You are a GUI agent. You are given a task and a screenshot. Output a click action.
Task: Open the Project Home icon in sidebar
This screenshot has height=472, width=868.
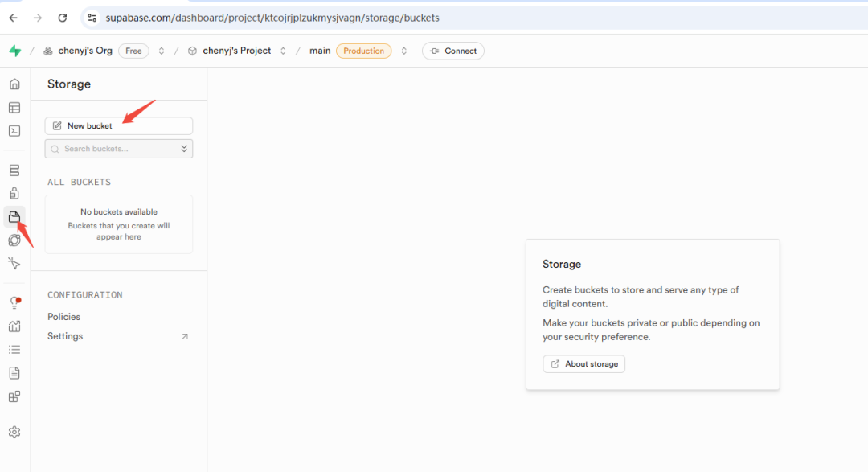tap(15, 84)
